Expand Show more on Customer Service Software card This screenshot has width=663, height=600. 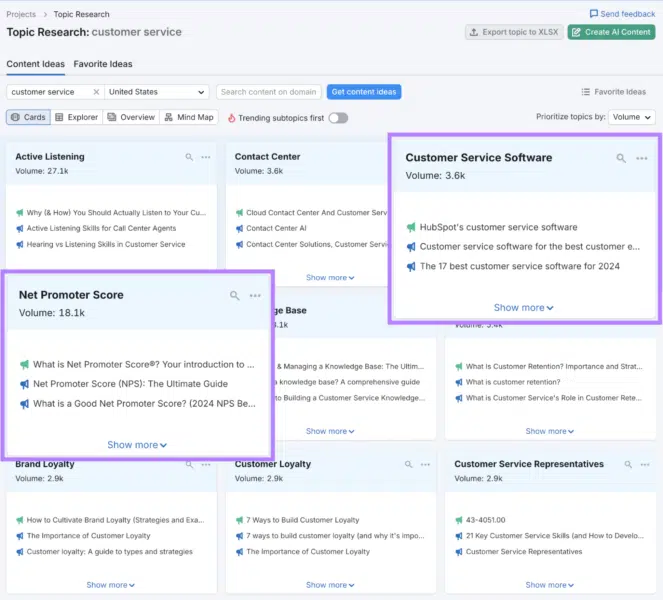(x=523, y=308)
